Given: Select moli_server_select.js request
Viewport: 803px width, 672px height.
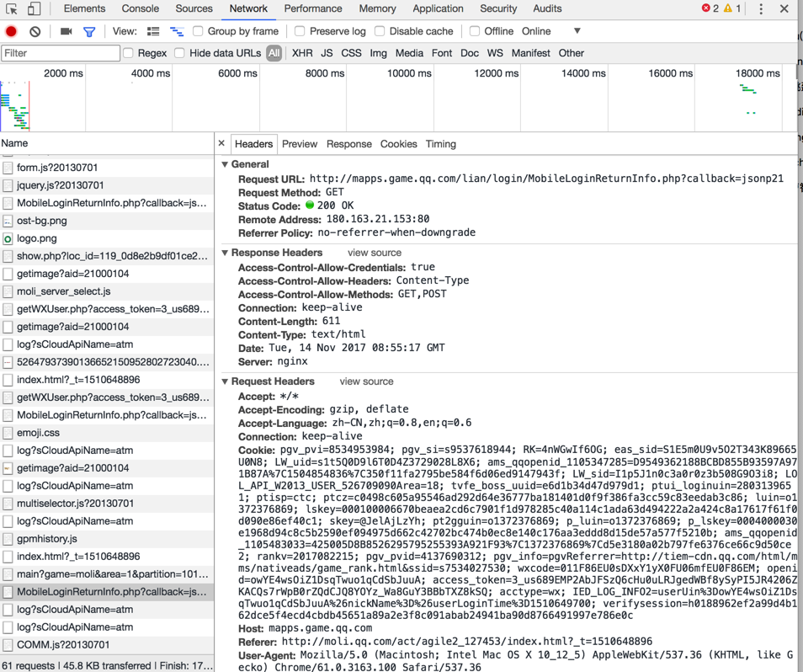Looking at the screenshot, I should point(107,291).
